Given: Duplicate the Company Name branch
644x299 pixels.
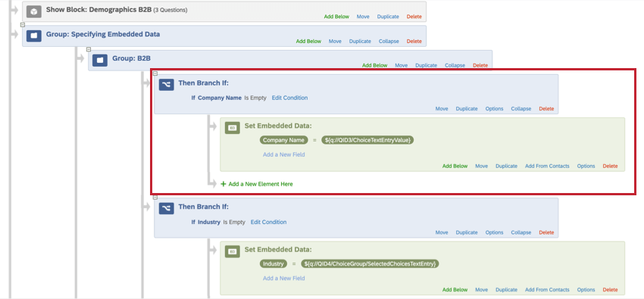Looking at the screenshot, I should click(467, 109).
